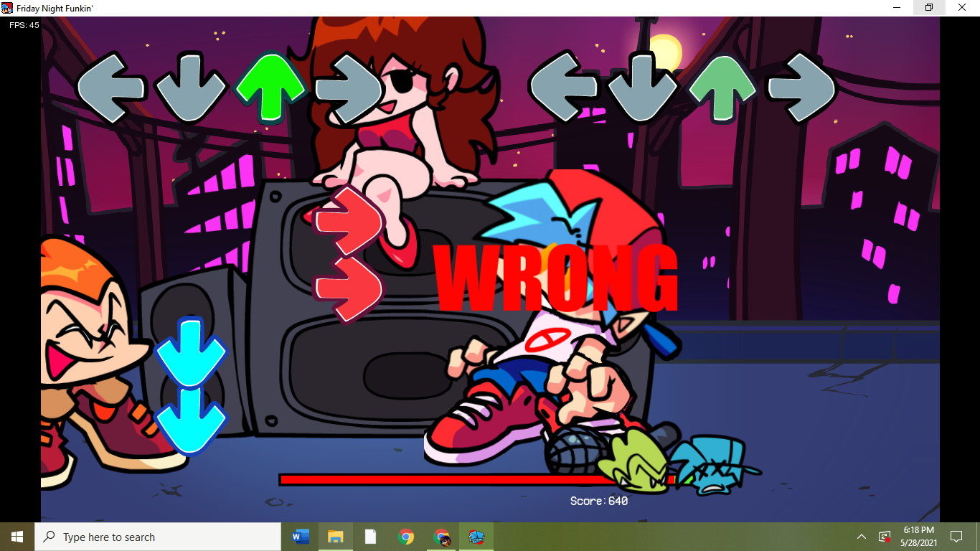The height and width of the screenshot is (551, 980).
Task: Expand the system tray hidden icons chevron
Action: [x=862, y=537]
